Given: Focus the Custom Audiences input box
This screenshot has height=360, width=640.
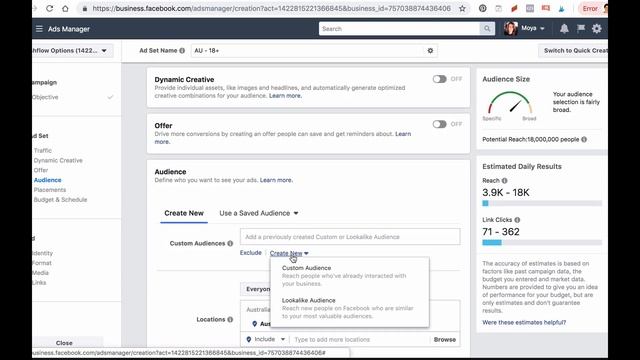Looking at the screenshot, I should (350, 237).
